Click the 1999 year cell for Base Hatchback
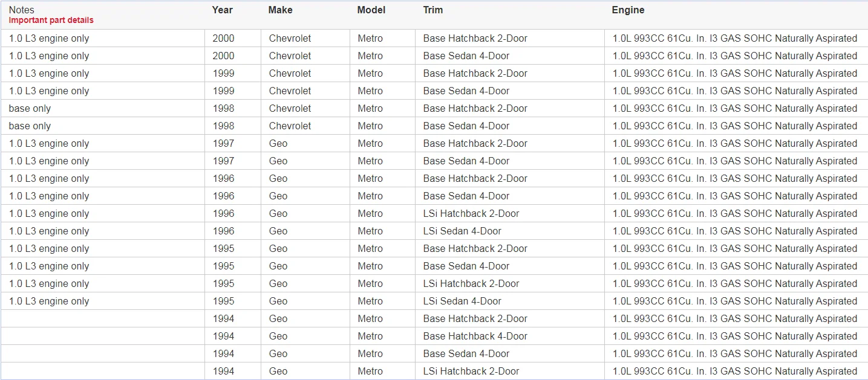This screenshot has width=868, height=380. [233, 74]
